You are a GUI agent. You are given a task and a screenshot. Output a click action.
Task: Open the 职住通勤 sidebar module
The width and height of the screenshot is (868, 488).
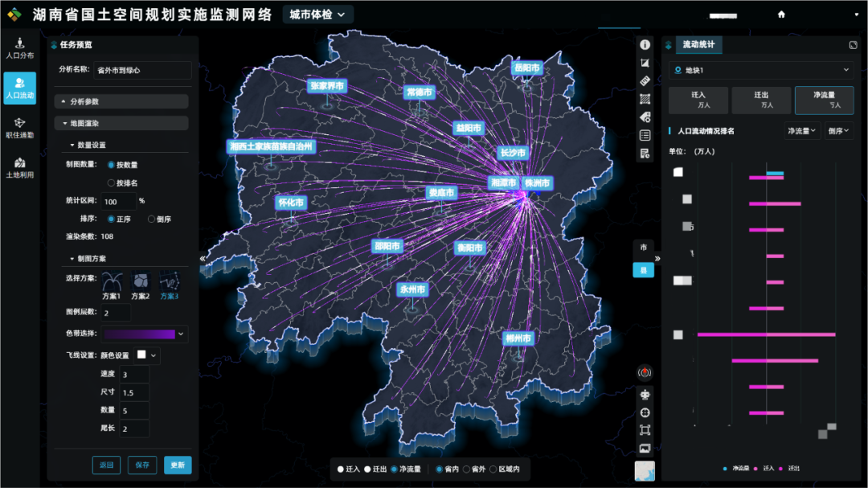19,127
